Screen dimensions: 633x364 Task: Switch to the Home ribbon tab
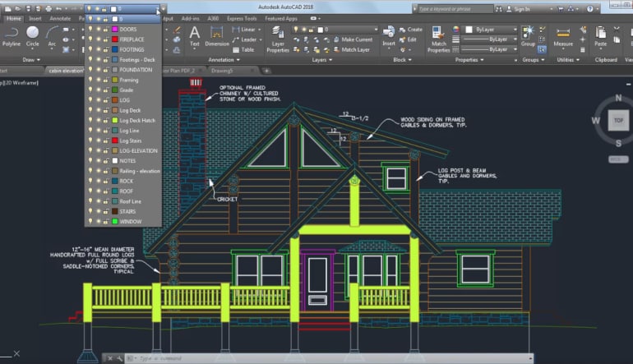(x=14, y=19)
